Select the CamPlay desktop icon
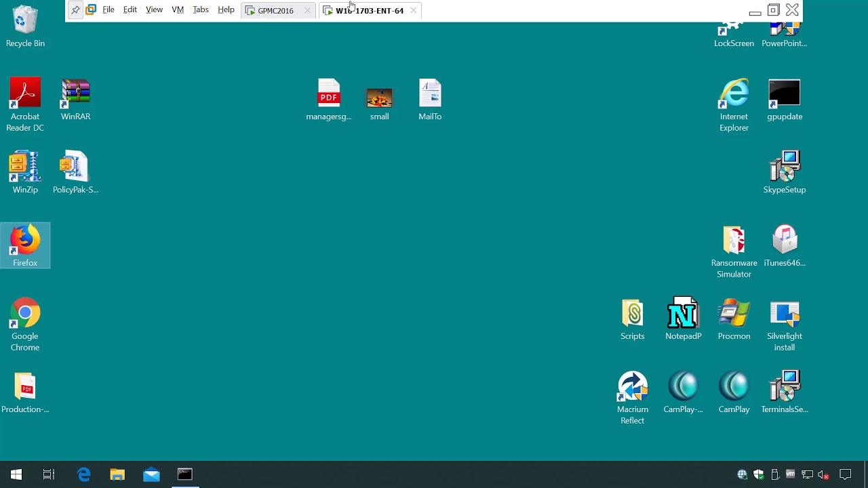868x488 pixels. tap(734, 392)
